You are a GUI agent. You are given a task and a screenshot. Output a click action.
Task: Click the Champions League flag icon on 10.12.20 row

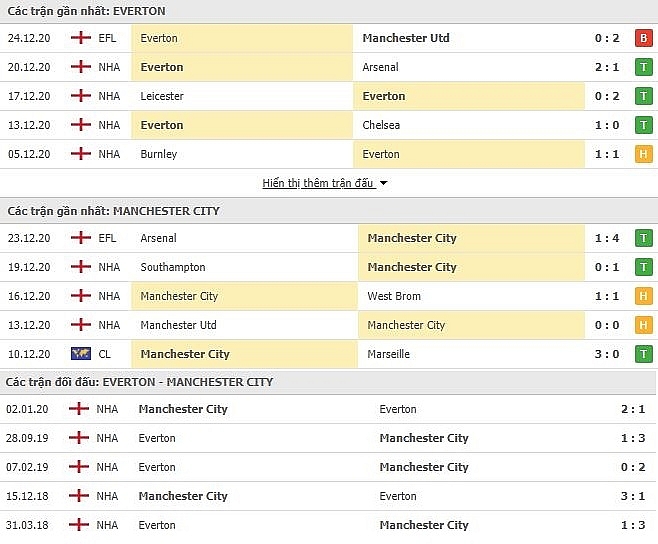click(x=81, y=354)
